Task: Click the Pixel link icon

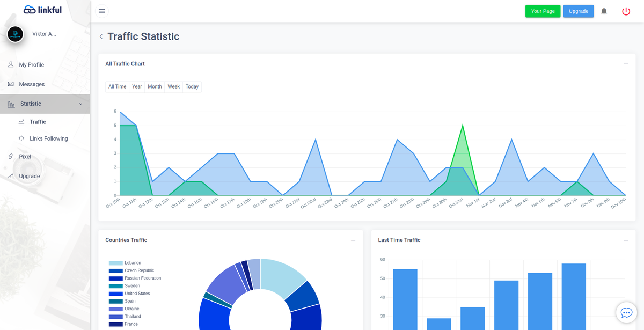Action: pos(11,157)
